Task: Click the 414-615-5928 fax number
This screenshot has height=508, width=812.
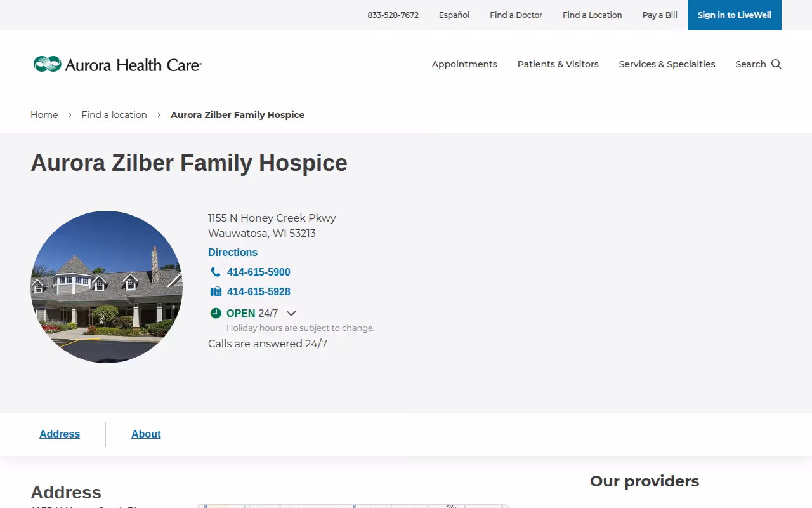Action: [x=259, y=291]
